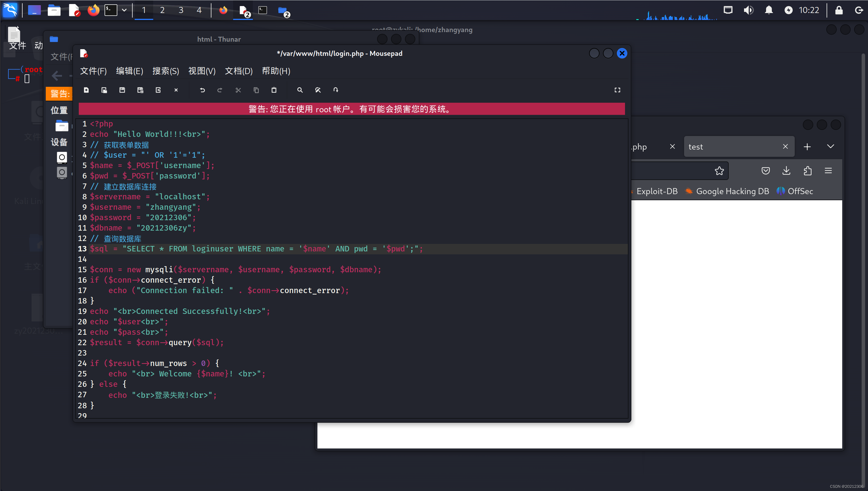The image size is (868, 491).
Task: Open Firefox hamburger application menu
Action: tap(828, 171)
